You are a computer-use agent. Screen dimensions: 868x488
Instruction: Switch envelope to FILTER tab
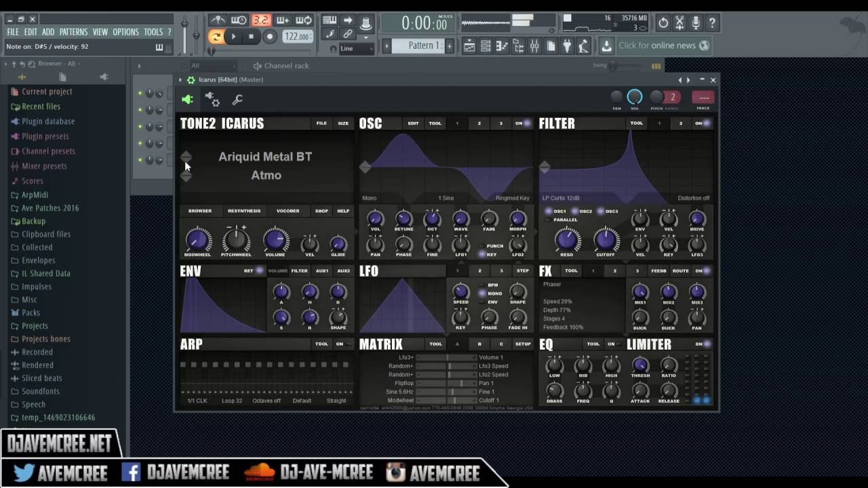(x=299, y=270)
